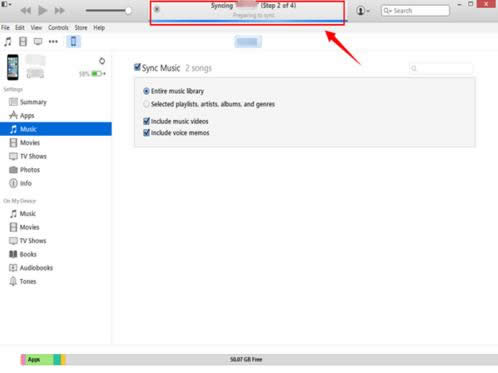Screen dimensions: 498x373
Task: Click the blurred center tab button
Action: point(248,42)
